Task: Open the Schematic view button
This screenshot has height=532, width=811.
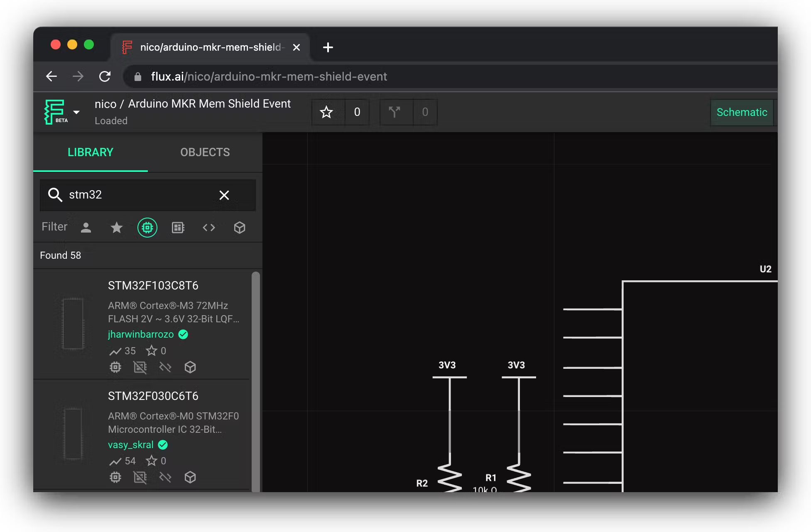Action: [742, 113]
